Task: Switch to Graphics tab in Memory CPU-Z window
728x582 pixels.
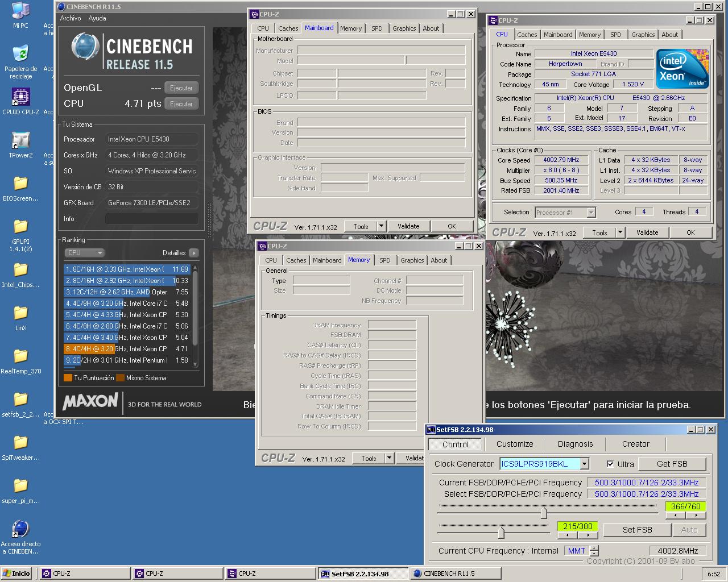Action: pos(412,260)
